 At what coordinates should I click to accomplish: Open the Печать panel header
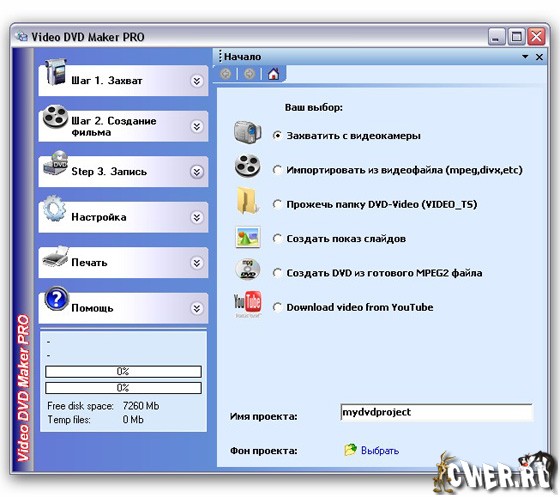pos(123,262)
